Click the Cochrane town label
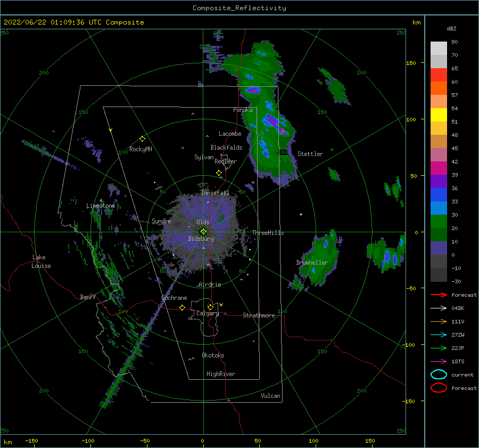 pos(174,298)
